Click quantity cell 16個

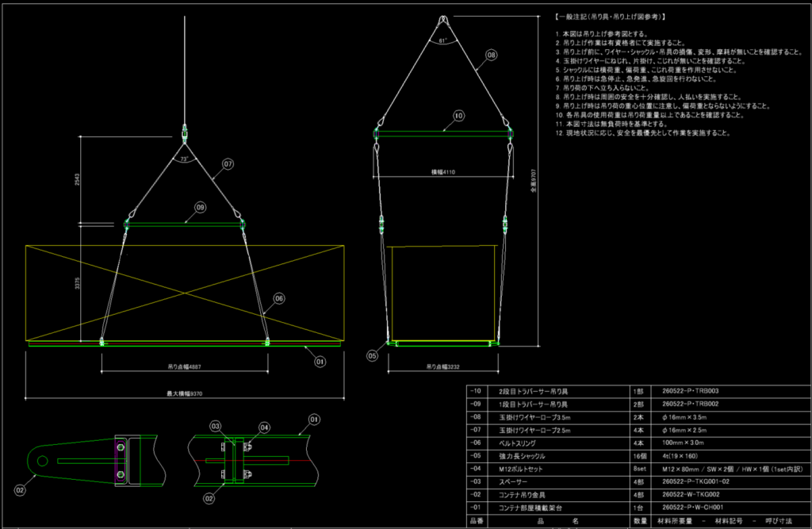pos(640,457)
